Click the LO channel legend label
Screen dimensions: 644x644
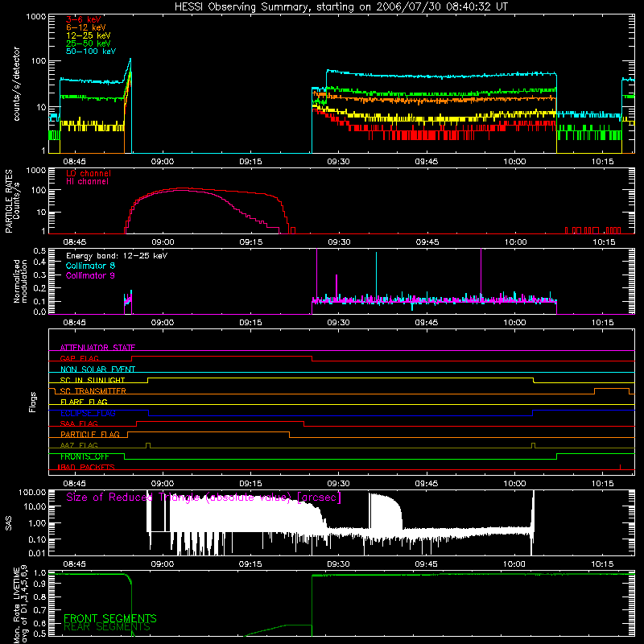pos(89,174)
